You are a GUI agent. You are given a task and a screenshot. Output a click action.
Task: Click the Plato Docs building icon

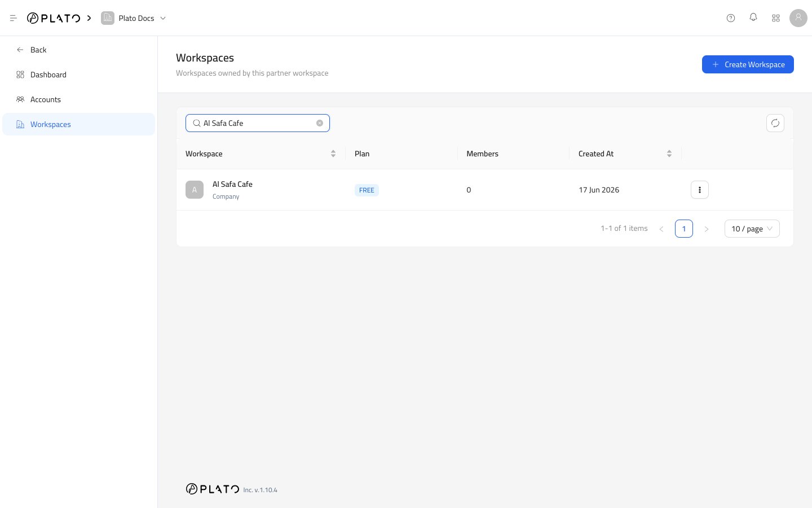coord(108,18)
